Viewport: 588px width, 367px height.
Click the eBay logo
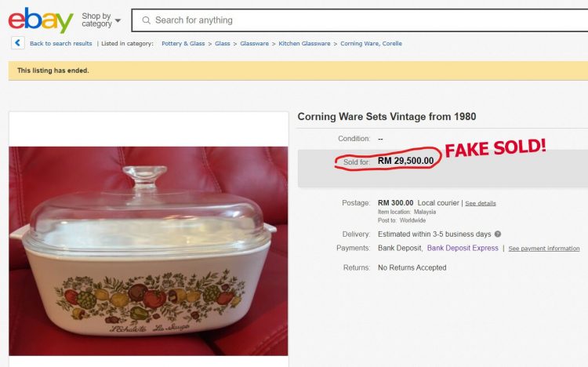tap(40, 20)
